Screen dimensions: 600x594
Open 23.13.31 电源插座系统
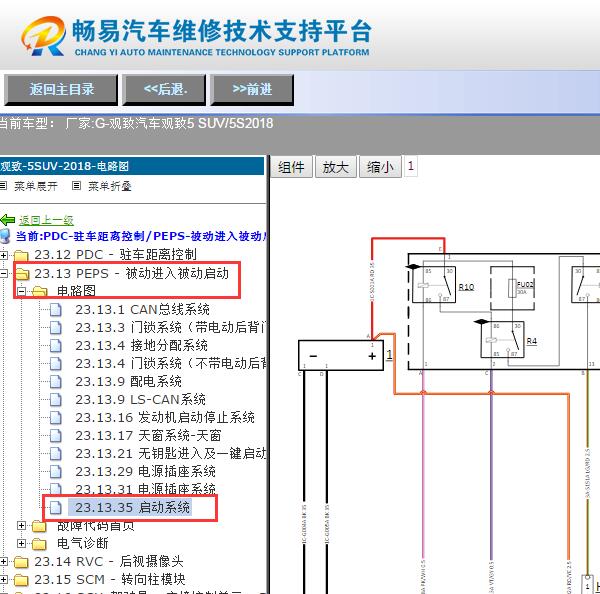145,489
